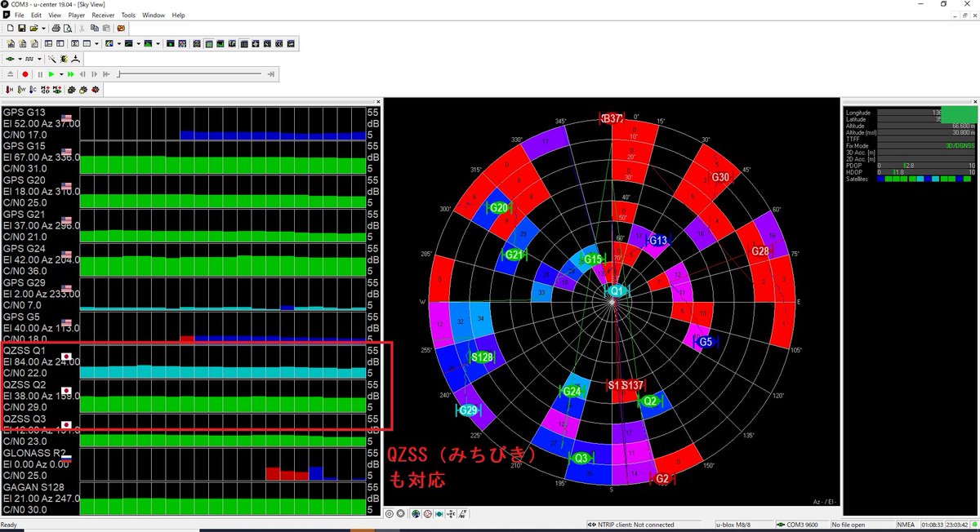The height and width of the screenshot is (532, 980).
Task: Click the Print icon
Action: (x=56, y=29)
